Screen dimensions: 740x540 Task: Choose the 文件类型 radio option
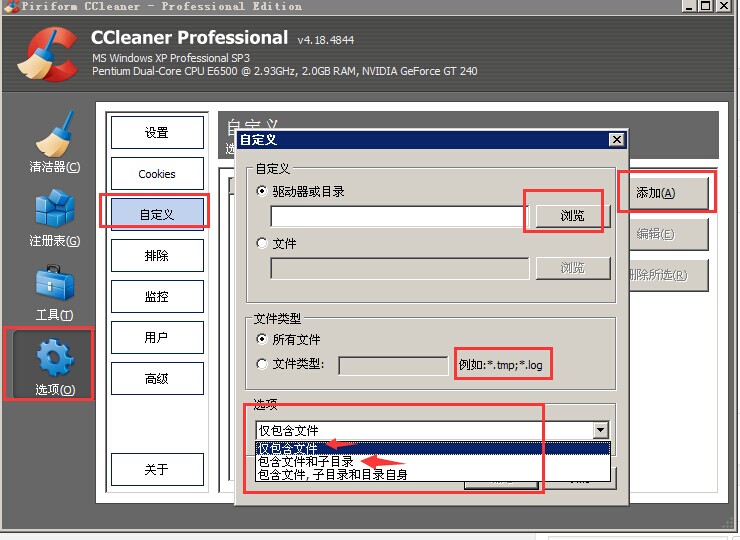pyautogui.click(x=263, y=364)
